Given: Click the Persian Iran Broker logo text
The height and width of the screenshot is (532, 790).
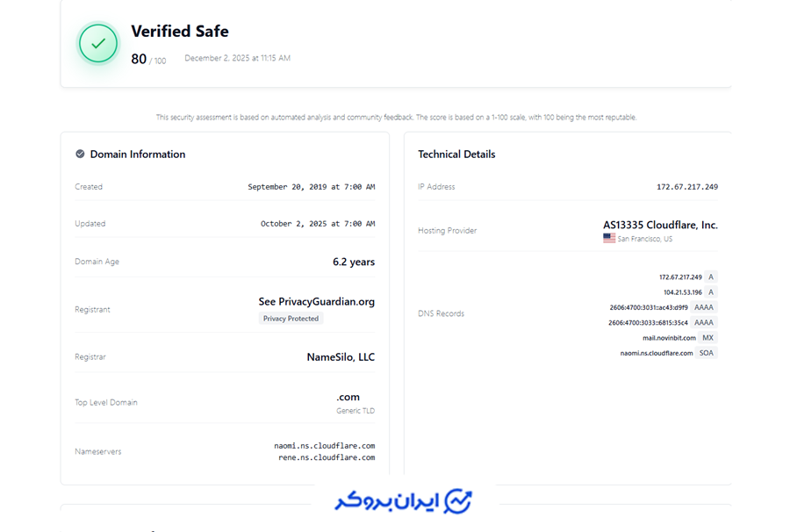Looking at the screenshot, I should [x=387, y=501].
